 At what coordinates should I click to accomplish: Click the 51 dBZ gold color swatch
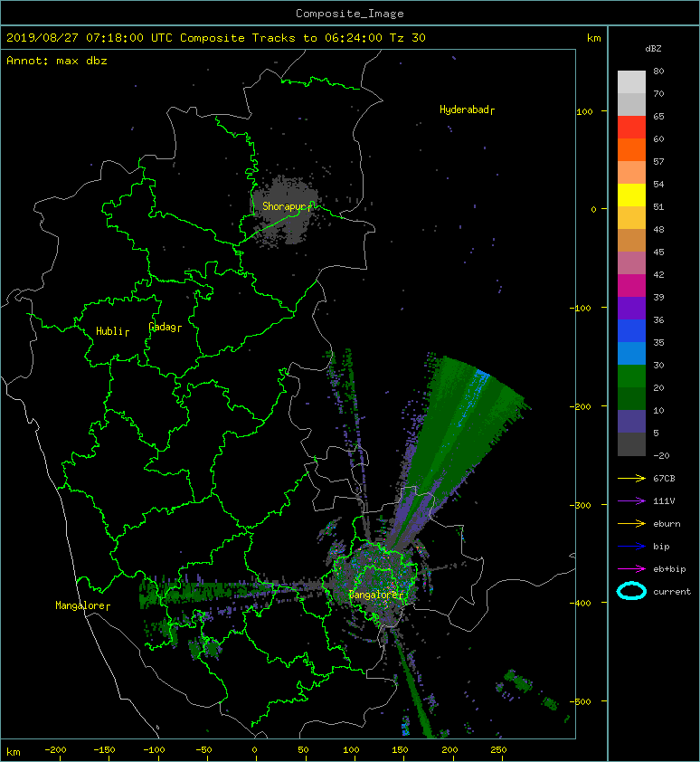631,218
